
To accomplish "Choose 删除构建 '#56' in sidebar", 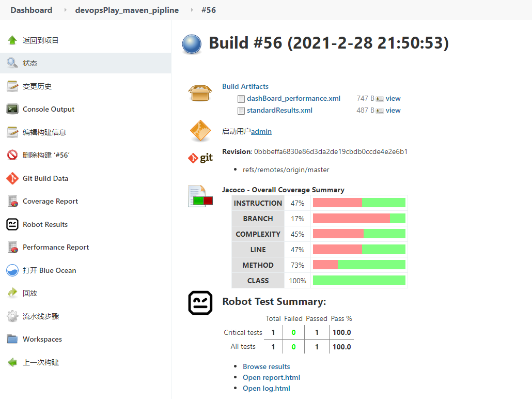I will pyautogui.click(x=46, y=155).
